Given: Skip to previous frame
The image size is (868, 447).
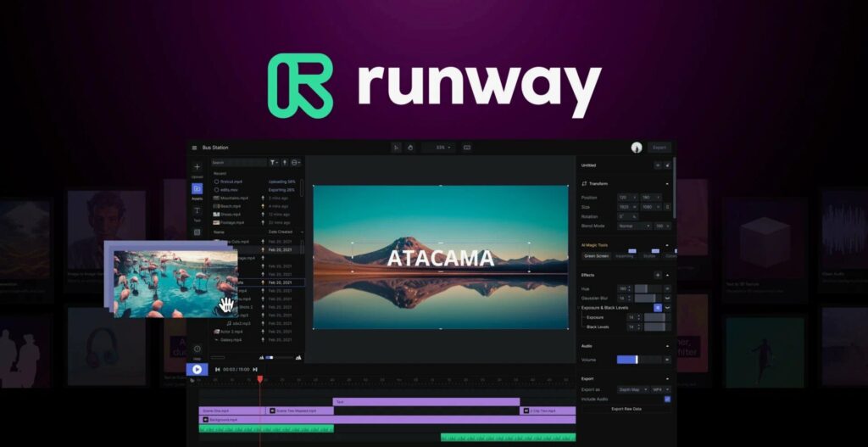Looking at the screenshot, I should [x=218, y=370].
